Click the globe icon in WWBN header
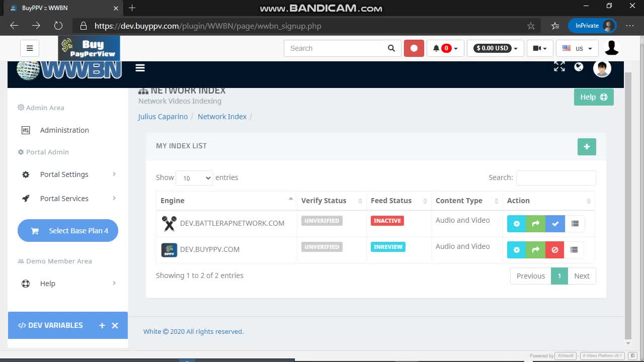The image size is (644, 362). [x=579, y=67]
